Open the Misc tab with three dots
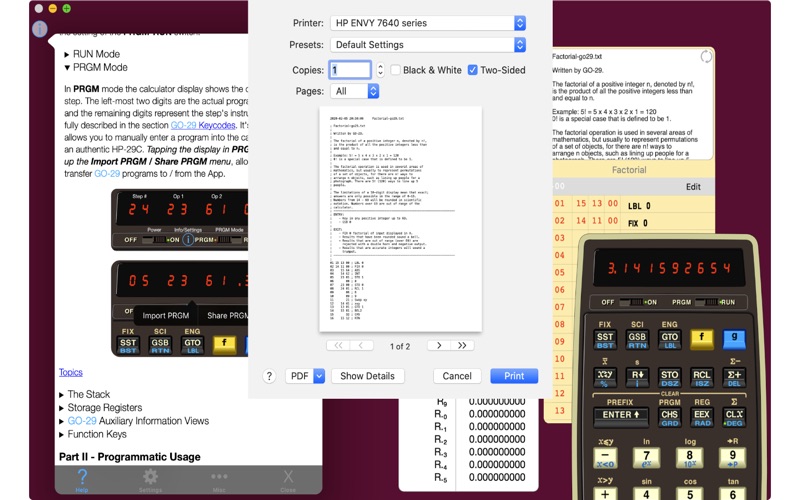The height and width of the screenshot is (500, 800). coord(219,481)
